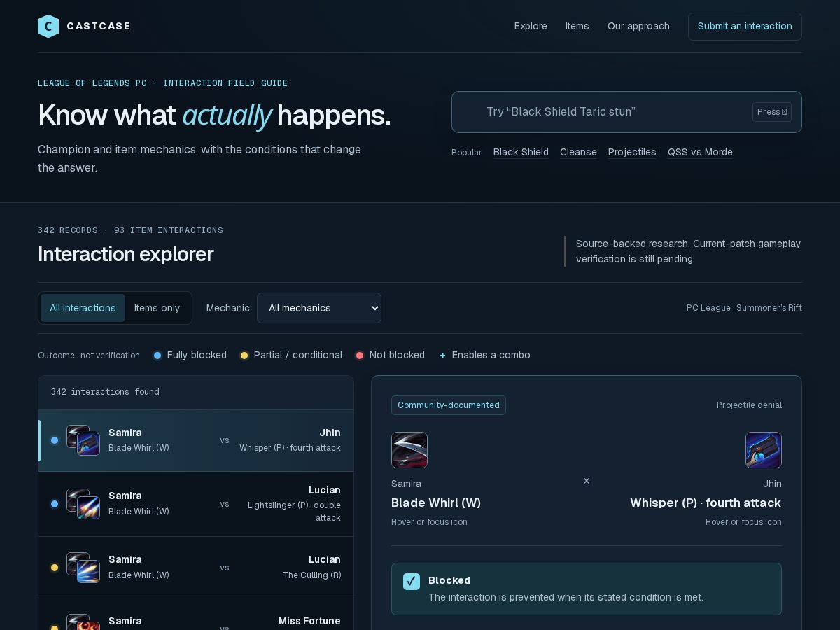Open Samira's Blade Whirl icon in detail panel

(x=409, y=450)
